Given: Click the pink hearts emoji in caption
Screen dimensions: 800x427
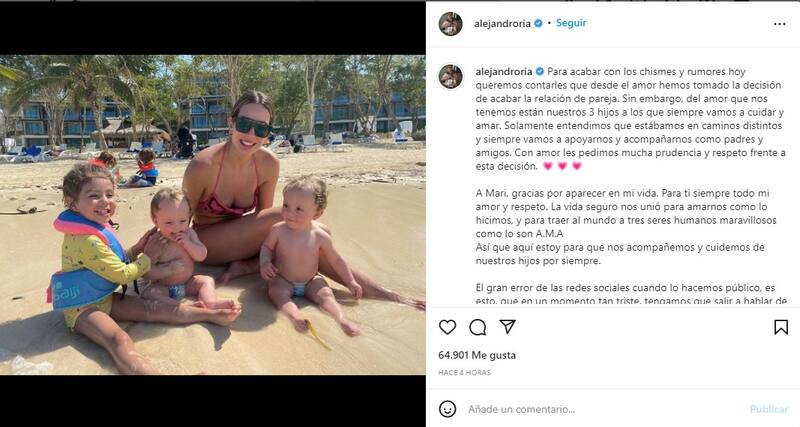Looking at the screenshot, I should (562, 166).
